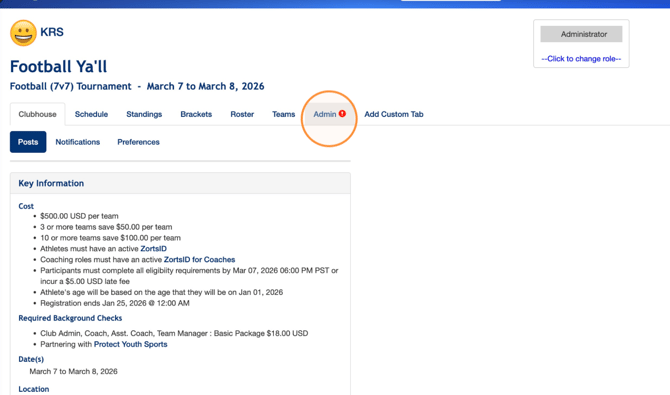Screen dimensions: 670x395
Task: Click the Date(s) section heading
Action: [x=31, y=359]
